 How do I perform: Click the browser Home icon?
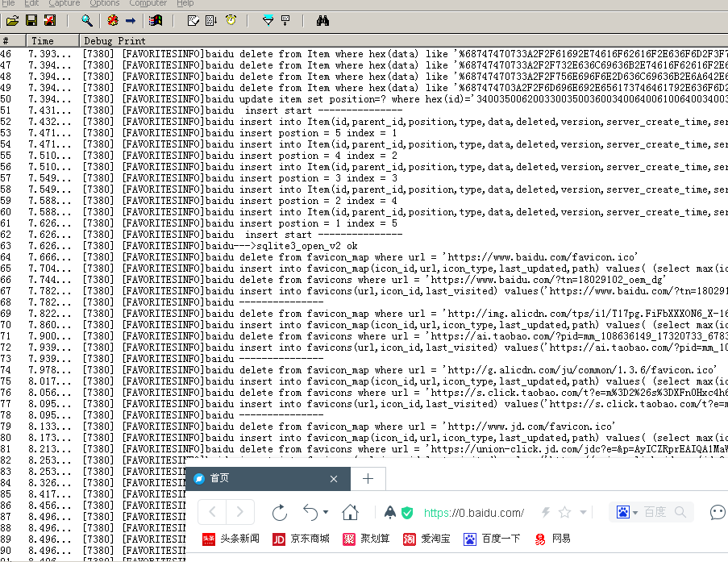(x=350, y=513)
